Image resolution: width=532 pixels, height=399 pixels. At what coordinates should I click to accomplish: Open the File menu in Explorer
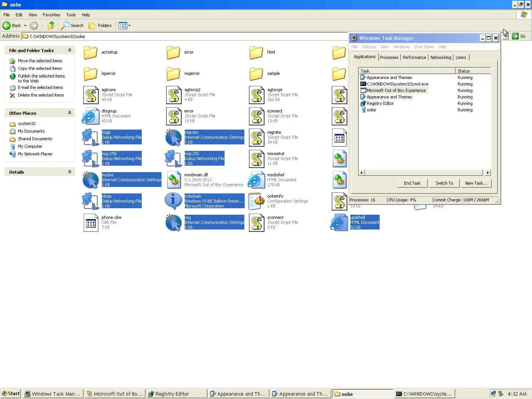pyautogui.click(x=6, y=15)
